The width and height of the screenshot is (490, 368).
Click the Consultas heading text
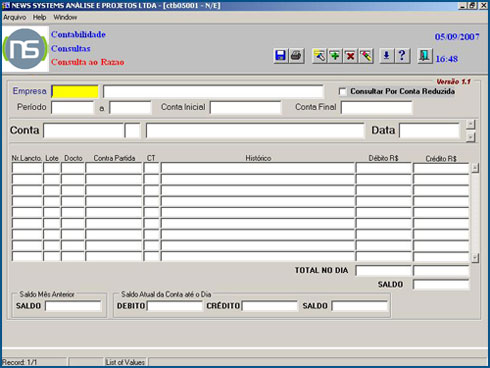(71, 48)
